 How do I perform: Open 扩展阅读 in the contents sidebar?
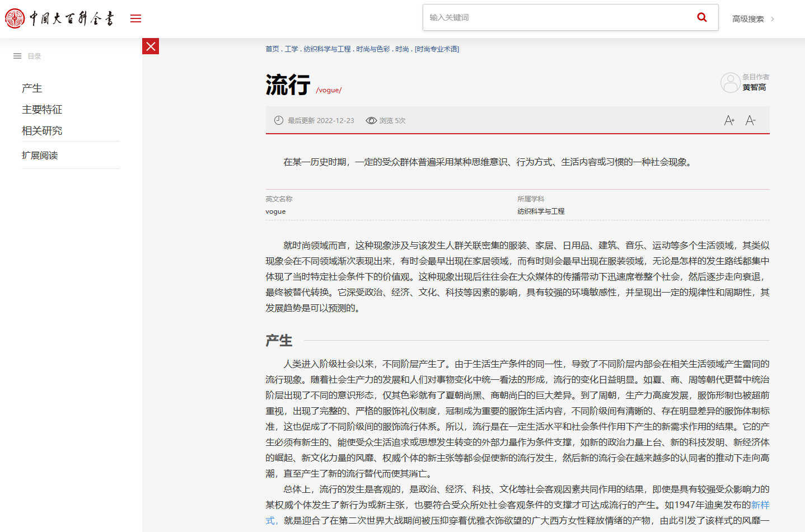pyautogui.click(x=40, y=156)
